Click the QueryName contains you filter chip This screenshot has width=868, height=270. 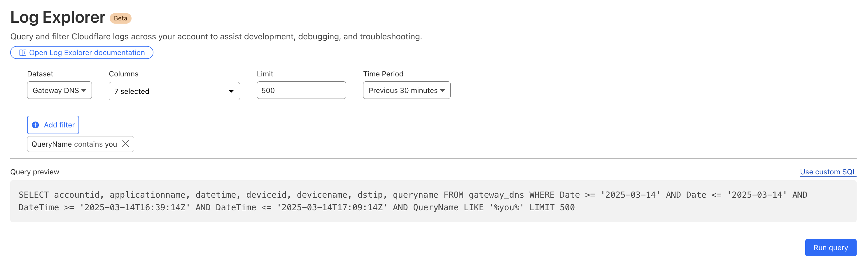pyautogui.click(x=74, y=144)
